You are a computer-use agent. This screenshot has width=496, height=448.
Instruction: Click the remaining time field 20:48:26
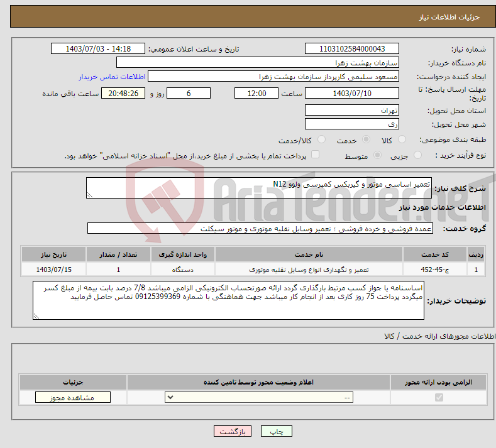click(123, 93)
